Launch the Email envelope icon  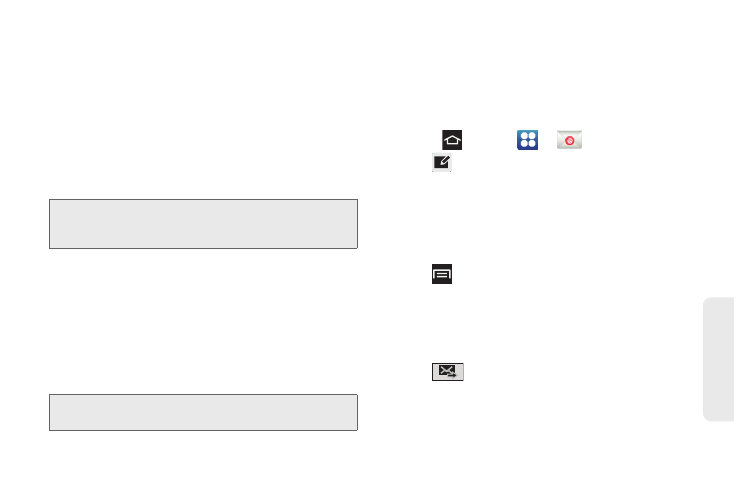click(569, 139)
